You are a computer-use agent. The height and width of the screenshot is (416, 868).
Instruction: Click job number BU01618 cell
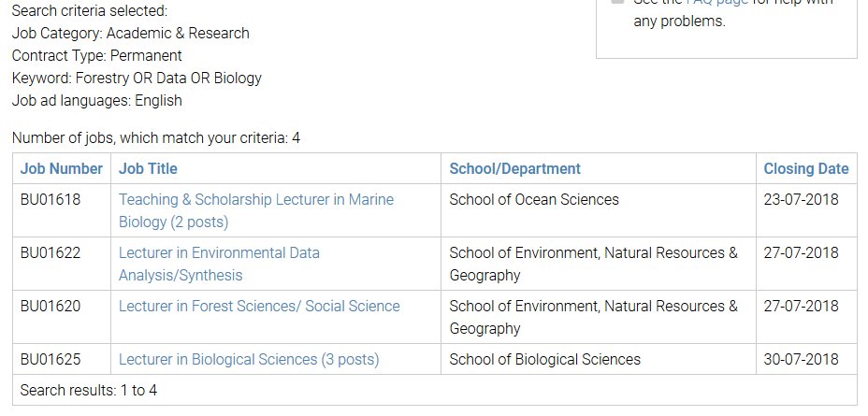pos(51,200)
